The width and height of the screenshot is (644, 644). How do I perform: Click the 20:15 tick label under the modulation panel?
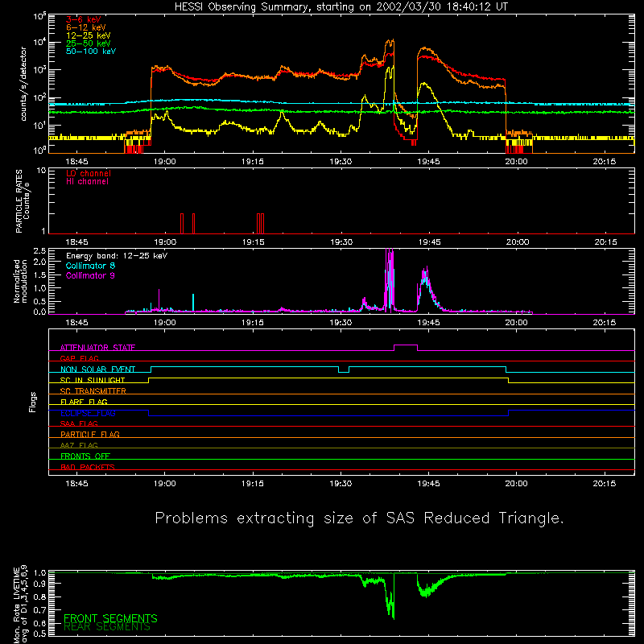point(605,323)
